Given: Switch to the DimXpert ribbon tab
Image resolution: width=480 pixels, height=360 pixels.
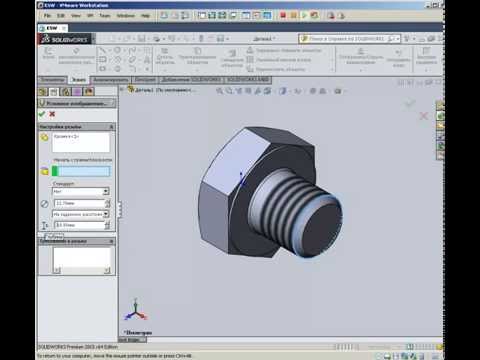Looking at the screenshot, I should 145,80.
